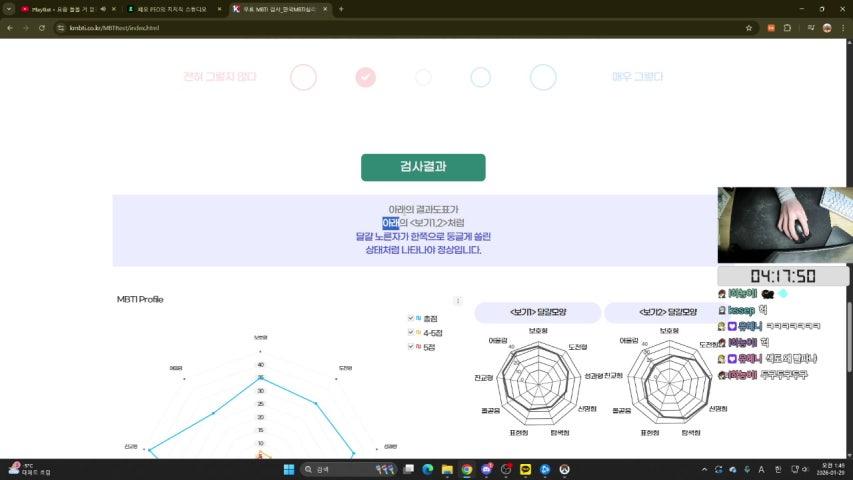The image size is (853, 480).
Task: Open the dark circular app with red badge
Action: 506,469
